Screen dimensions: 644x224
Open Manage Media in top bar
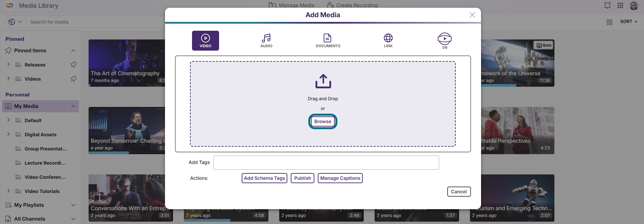(291, 5)
